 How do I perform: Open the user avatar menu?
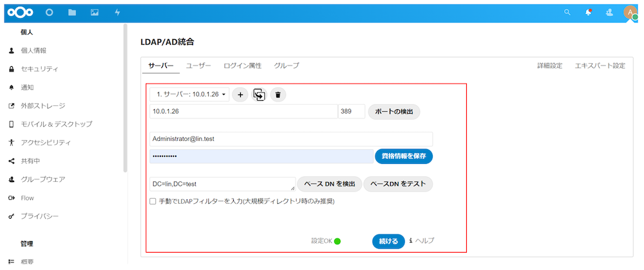click(x=630, y=12)
